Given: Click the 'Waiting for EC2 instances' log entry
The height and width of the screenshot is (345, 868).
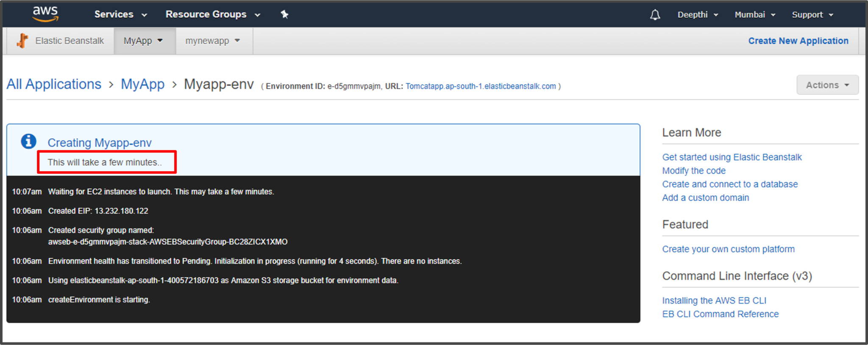Looking at the screenshot, I should tap(161, 192).
